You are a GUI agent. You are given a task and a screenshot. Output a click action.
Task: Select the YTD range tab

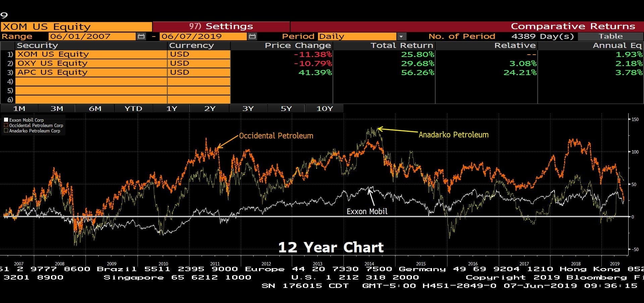(133, 109)
